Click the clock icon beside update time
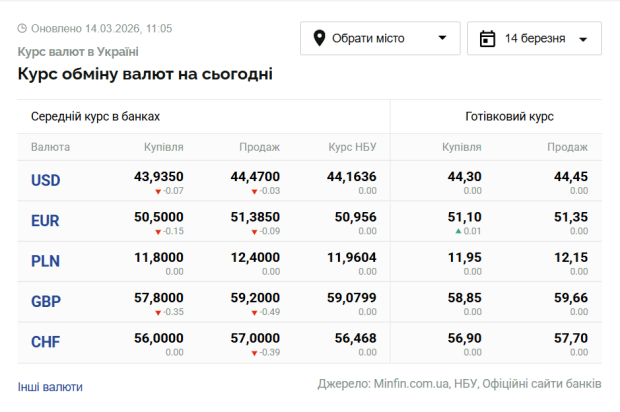Image resolution: width=620 pixels, height=412 pixels. tap(23, 30)
